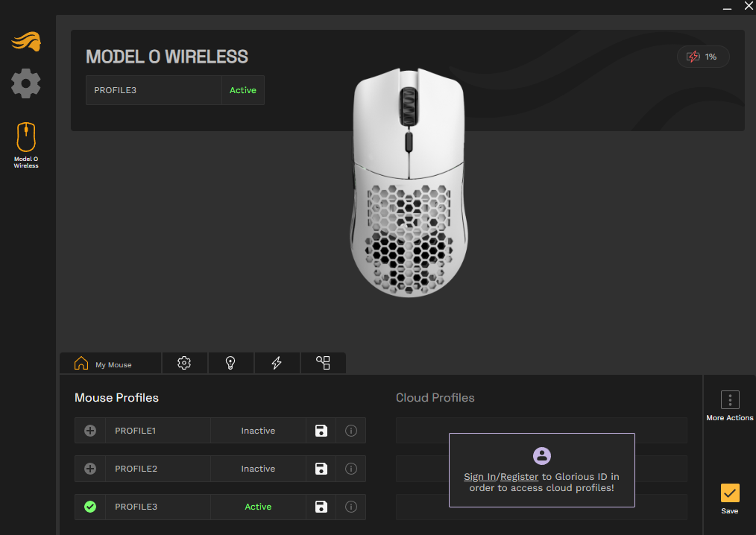Click the Sign In link
Image resolution: width=756 pixels, height=535 pixels.
pos(479,477)
